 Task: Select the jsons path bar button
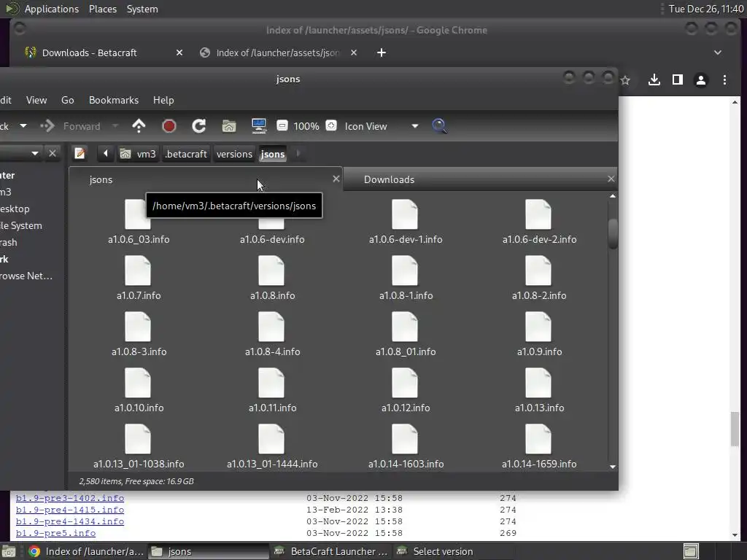(x=273, y=154)
